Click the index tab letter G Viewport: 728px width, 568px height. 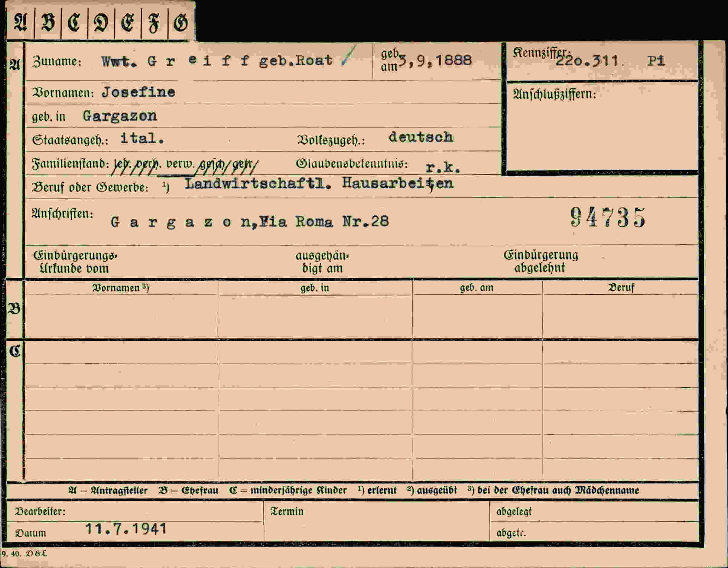tap(181, 23)
